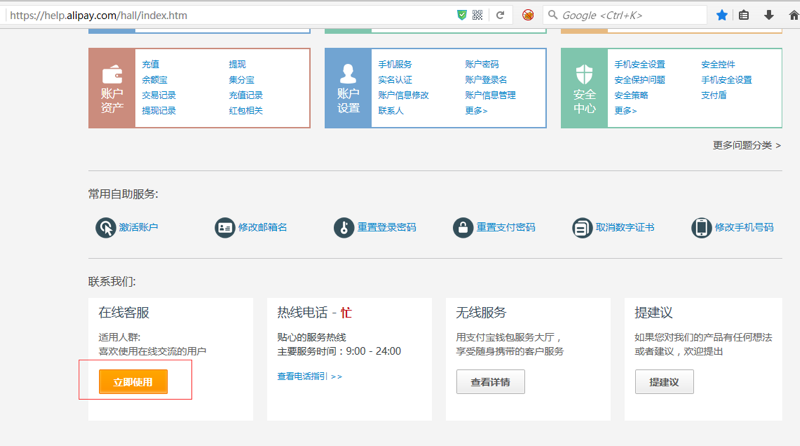This screenshot has width=800, height=446.
Task: Open the 安全策略 link
Action: point(631,95)
